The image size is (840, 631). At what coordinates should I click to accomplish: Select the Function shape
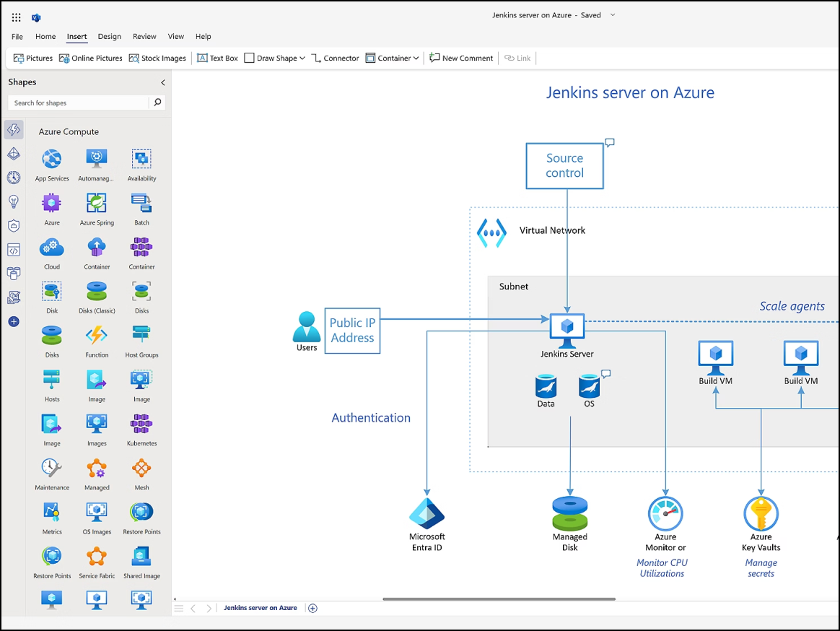tap(97, 341)
